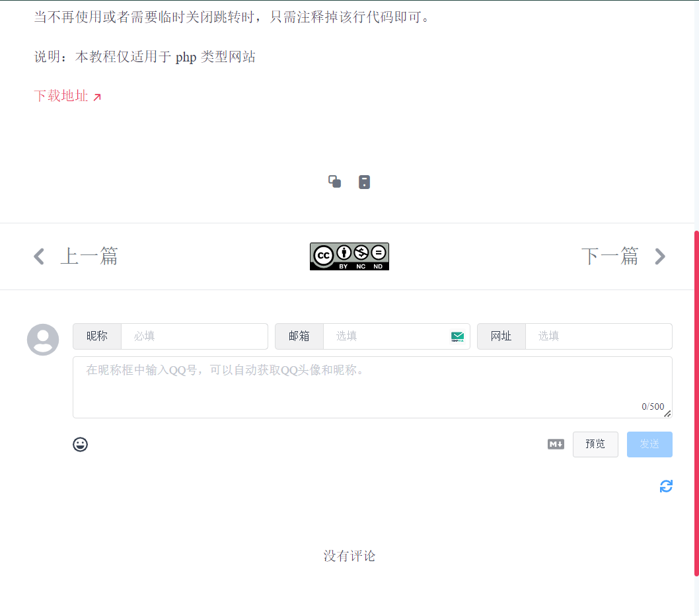Click the Markdown syntax help icon
The width and height of the screenshot is (699, 616).
pos(556,444)
